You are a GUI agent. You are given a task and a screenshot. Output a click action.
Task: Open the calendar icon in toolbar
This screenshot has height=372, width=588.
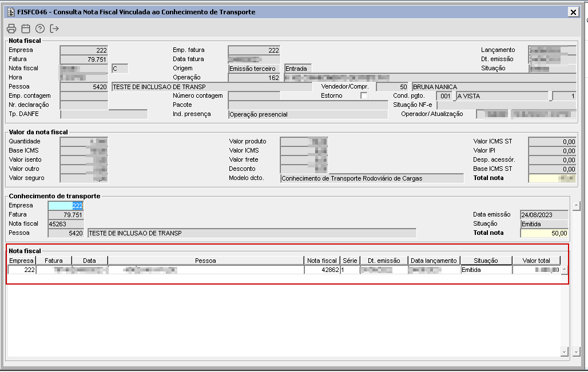[x=26, y=29]
